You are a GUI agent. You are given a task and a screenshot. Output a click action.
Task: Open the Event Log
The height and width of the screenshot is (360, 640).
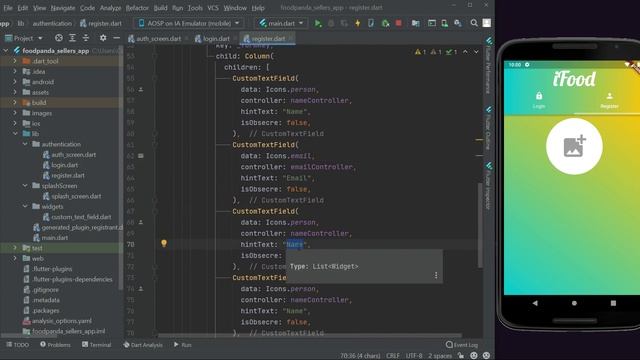pos(462,345)
